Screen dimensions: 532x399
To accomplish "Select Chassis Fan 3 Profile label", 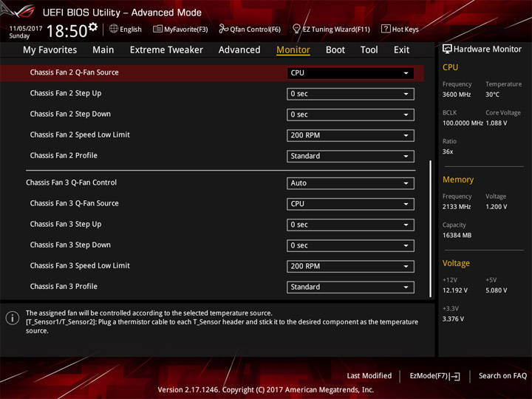I will [x=64, y=287].
